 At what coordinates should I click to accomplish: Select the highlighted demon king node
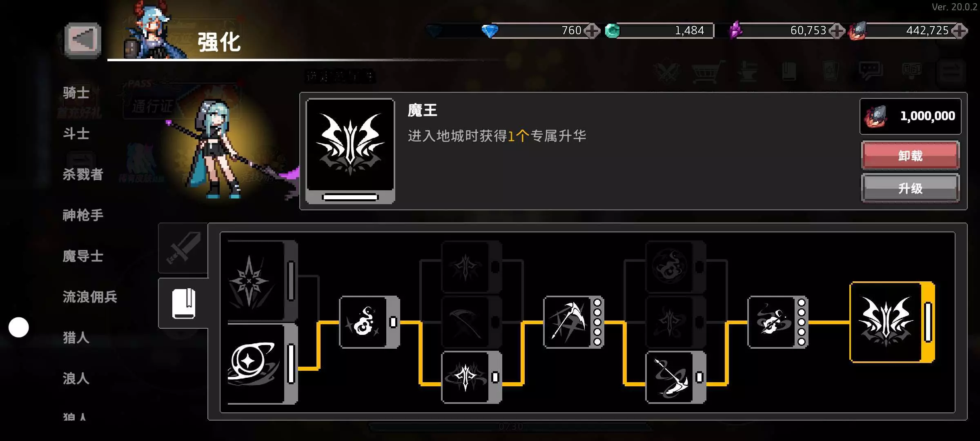pos(892,322)
